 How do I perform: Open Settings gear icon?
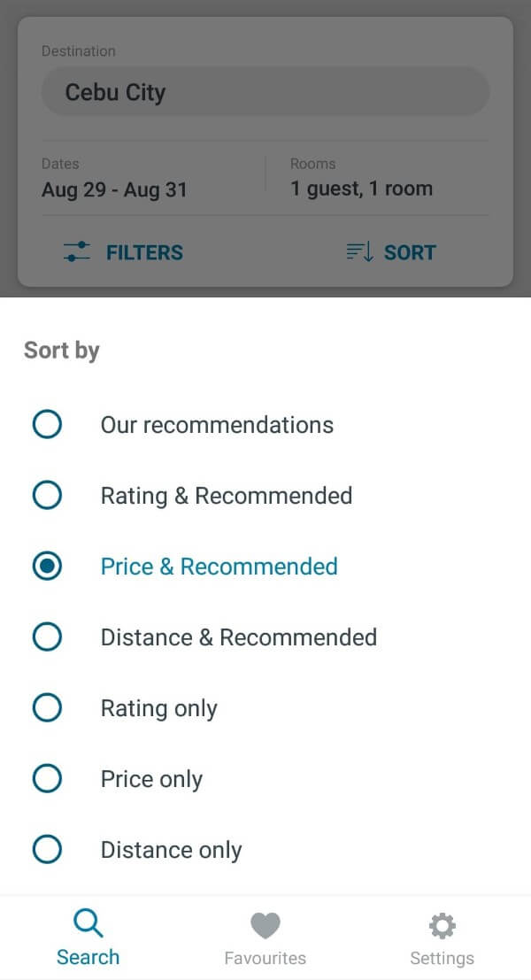[x=442, y=926]
